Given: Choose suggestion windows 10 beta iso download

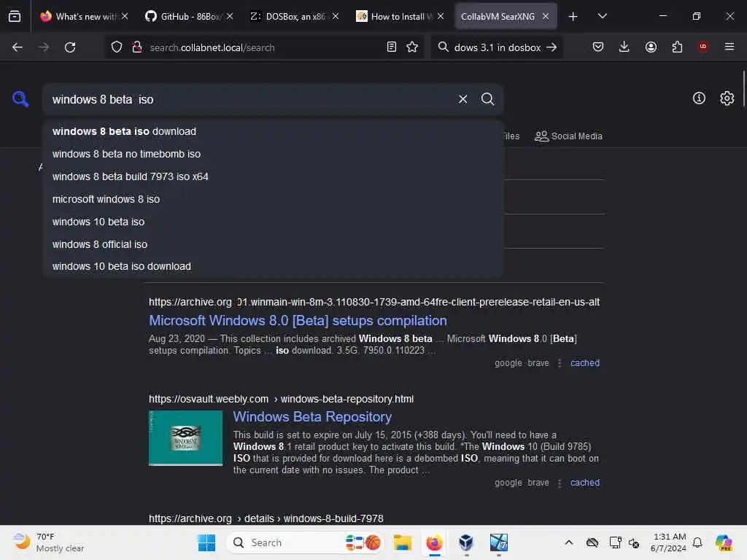Looking at the screenshot, I should (273, 266).
